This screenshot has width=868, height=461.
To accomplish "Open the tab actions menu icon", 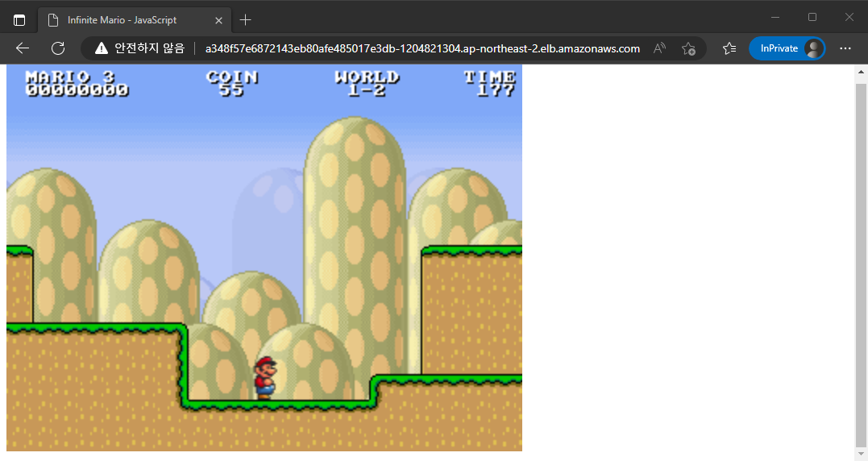I will tap(19, 20).
